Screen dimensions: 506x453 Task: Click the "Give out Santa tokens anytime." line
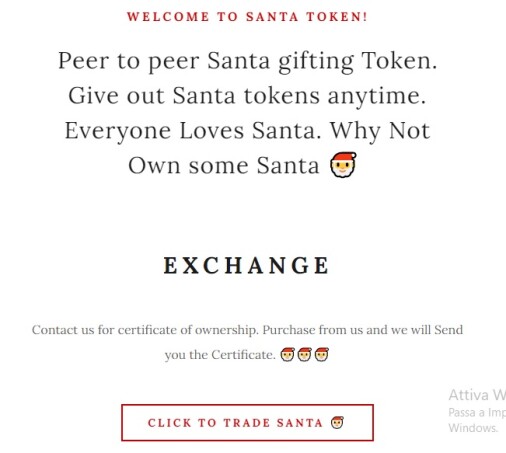[x=247, y=96]
